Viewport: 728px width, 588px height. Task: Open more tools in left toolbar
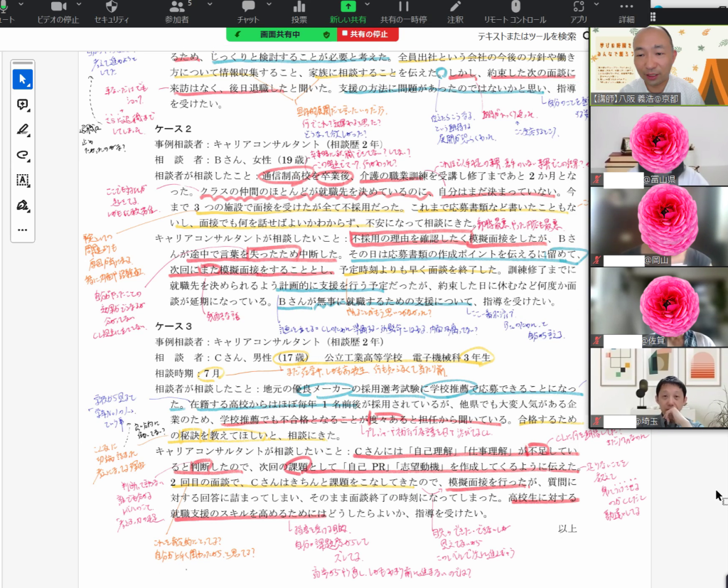[22, 230]
